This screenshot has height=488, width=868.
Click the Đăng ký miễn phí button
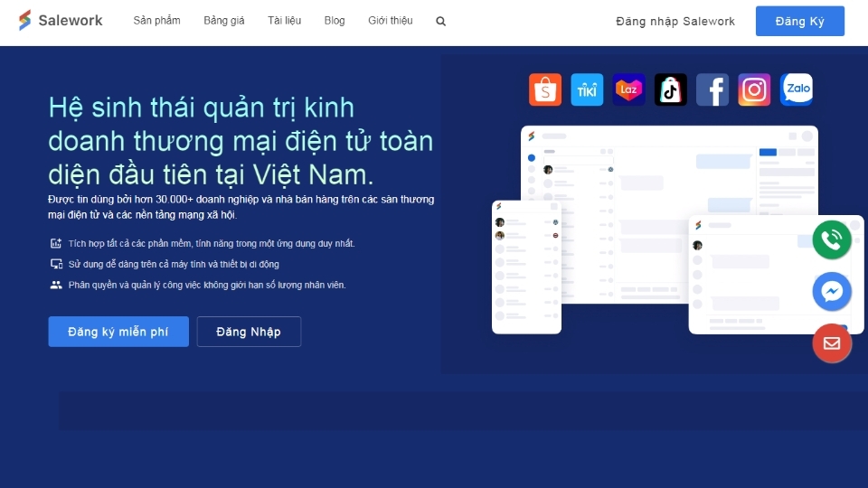click(118, 332)
